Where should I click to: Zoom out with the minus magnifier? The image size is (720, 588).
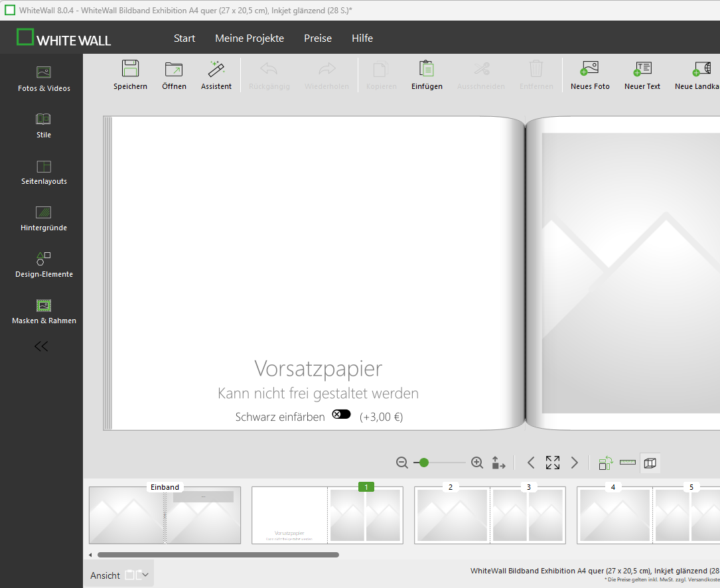pos(401,463)
